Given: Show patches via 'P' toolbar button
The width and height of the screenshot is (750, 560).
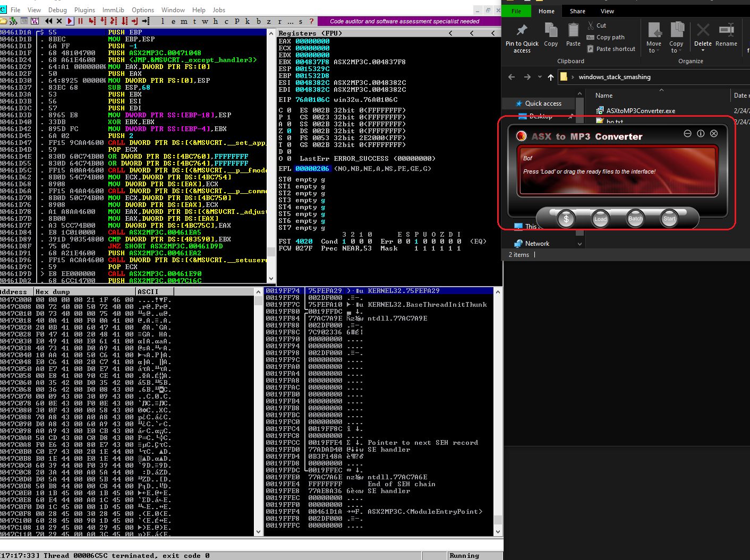Looking at the screenshot, I should pos(237,21).
